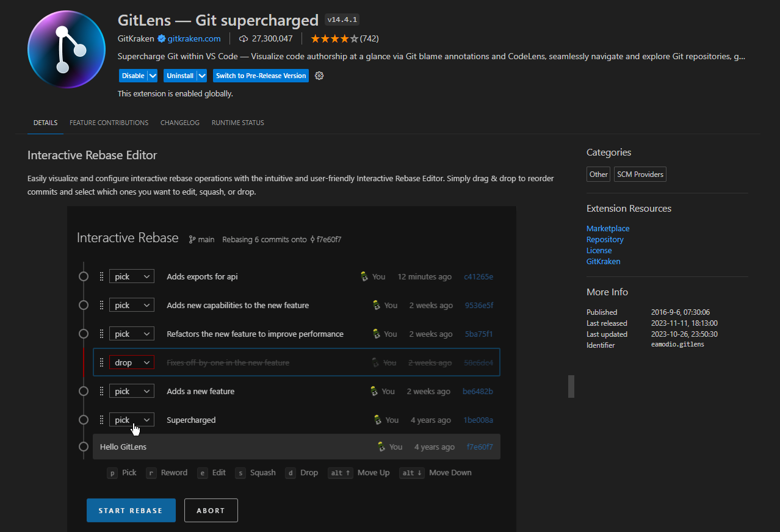Open the pick dropdown for 'Adds exports for api'
The height and width of the screenshot is (532, 780).
pyautogui.click(x=132, y=276)
